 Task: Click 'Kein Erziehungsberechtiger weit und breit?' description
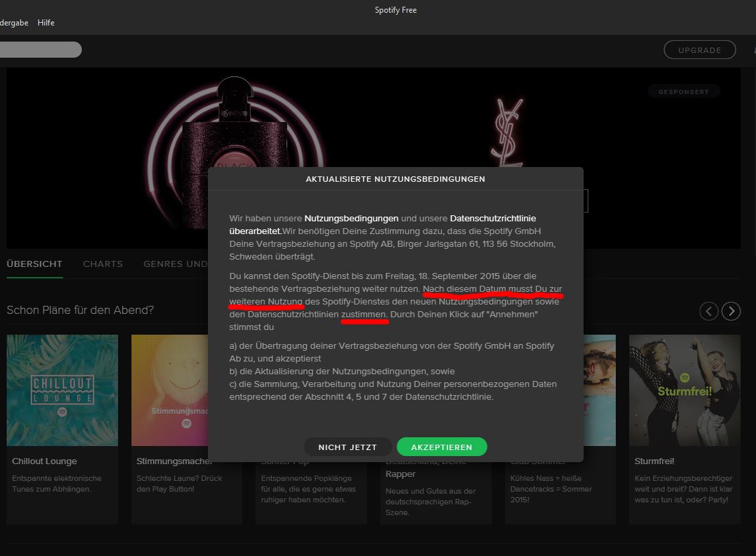click(684, 489)
